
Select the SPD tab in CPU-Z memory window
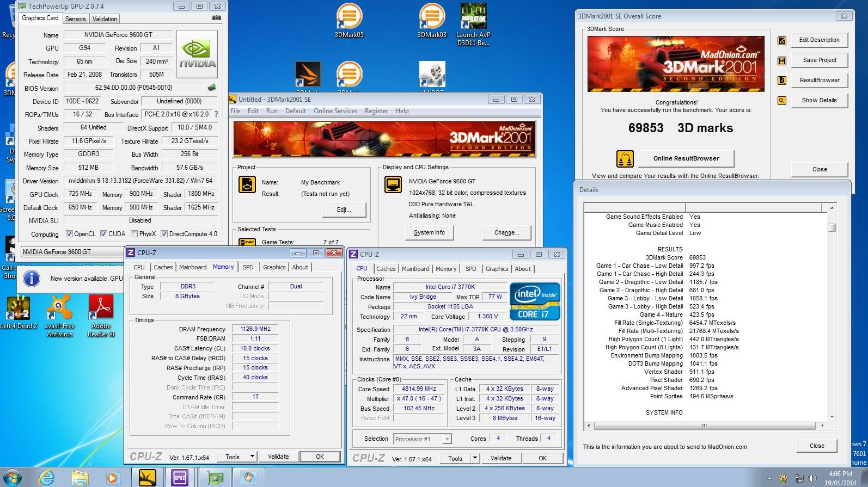(x=248, y=267)
